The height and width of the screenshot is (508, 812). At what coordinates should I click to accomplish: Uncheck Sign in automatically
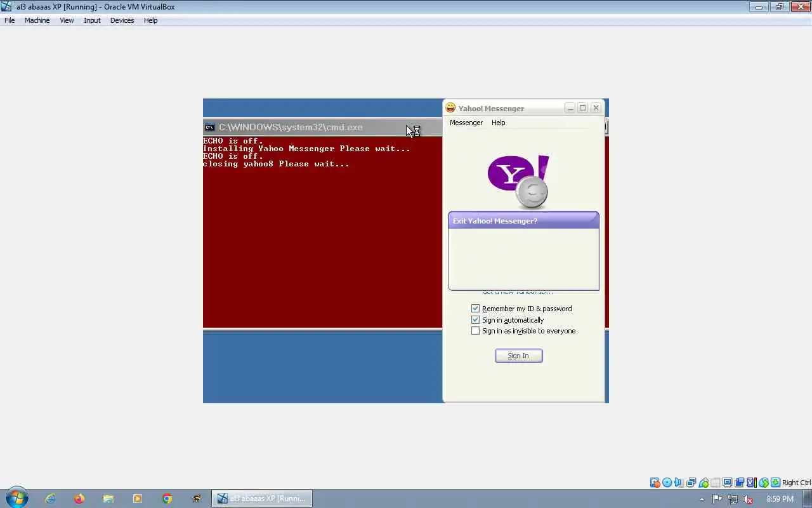click(475, 320)
